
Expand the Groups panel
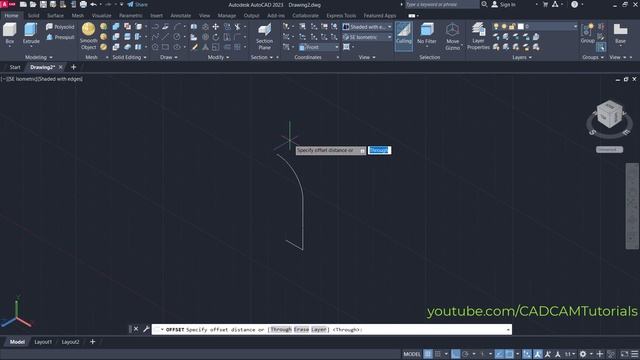(x=593, y=57)
